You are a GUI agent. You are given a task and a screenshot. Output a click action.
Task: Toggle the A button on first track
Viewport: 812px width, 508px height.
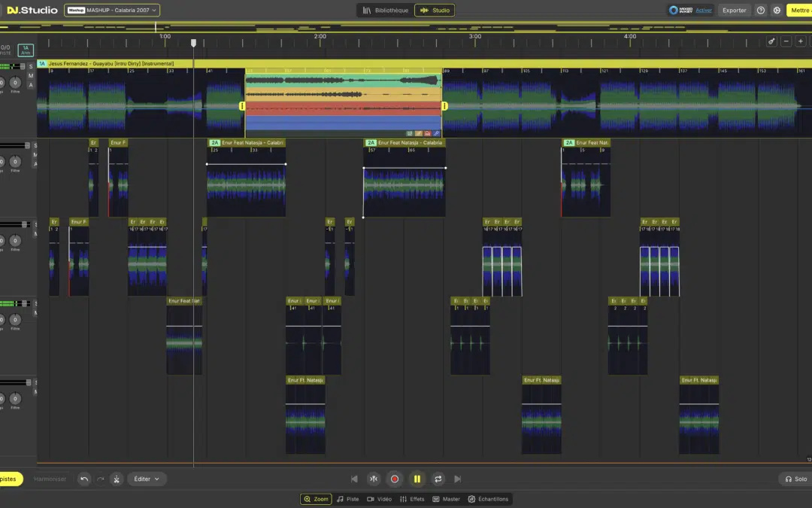tap(31, 85)
